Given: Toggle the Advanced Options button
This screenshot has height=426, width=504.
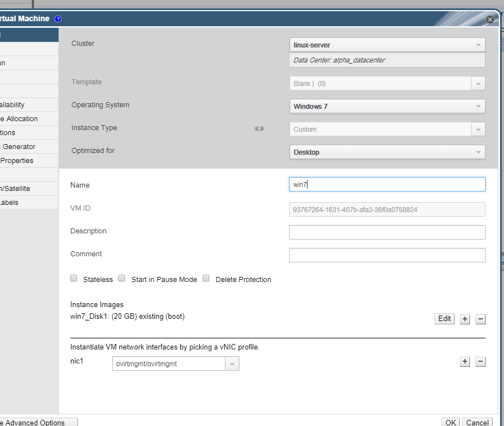Looking at the screenshot, I should point(39,423).
